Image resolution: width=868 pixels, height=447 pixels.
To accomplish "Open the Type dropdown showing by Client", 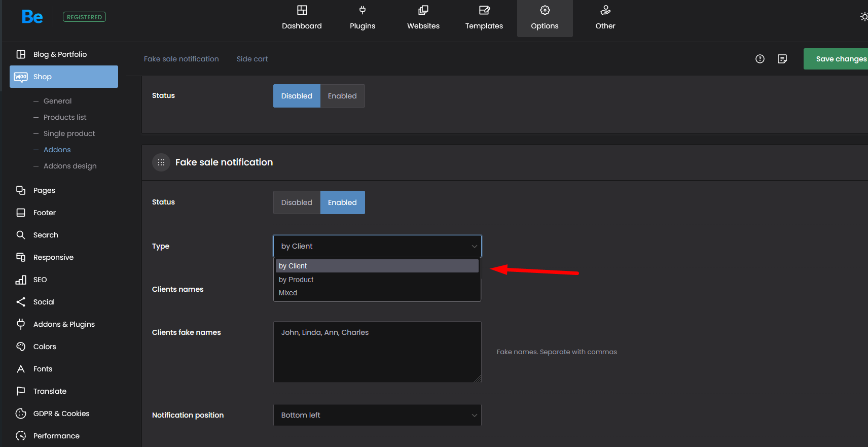I will click(377, 246).
